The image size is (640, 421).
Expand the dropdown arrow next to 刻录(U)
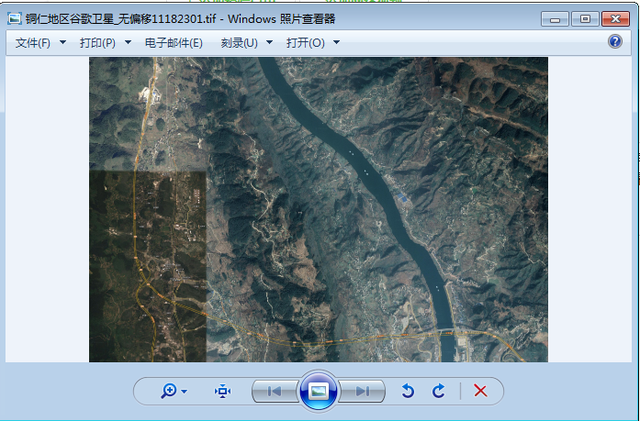coord(269,42)
